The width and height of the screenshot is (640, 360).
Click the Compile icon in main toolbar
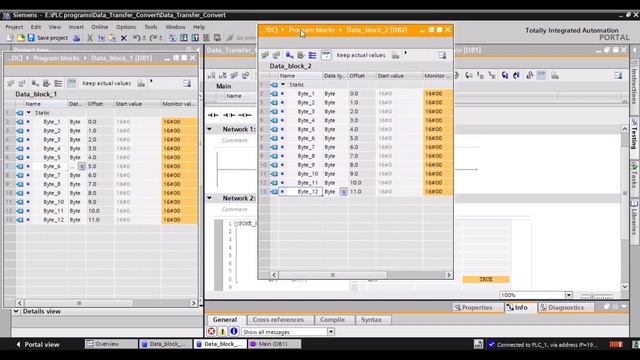coord(173,38)
